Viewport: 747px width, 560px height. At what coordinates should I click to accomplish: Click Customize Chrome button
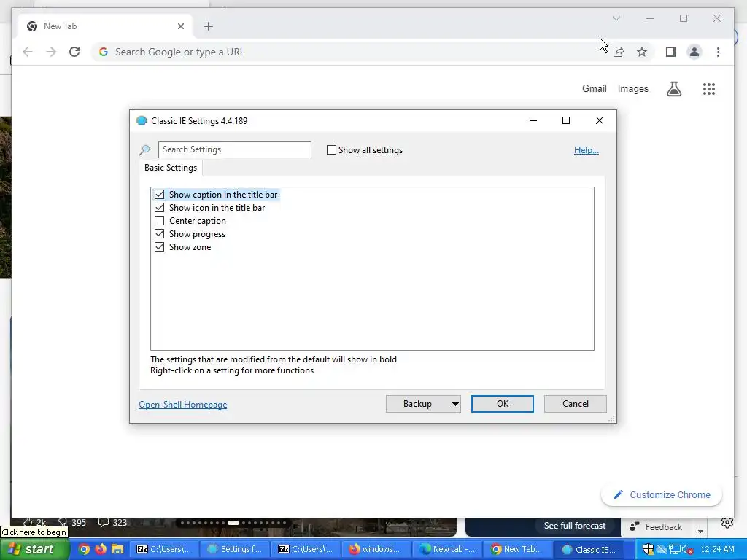pyautogui.click(x=662, y=495)
